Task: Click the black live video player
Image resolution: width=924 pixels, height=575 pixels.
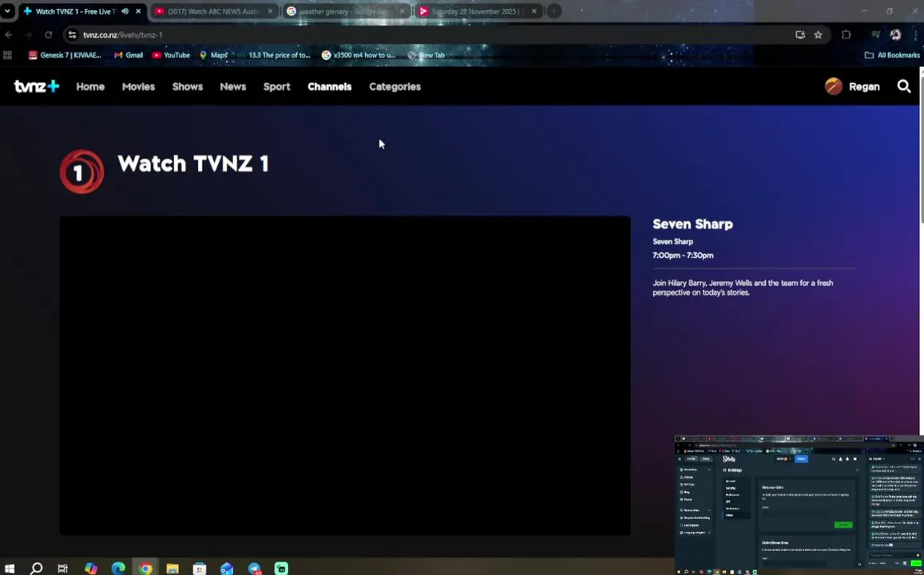Action: point(345,376)
